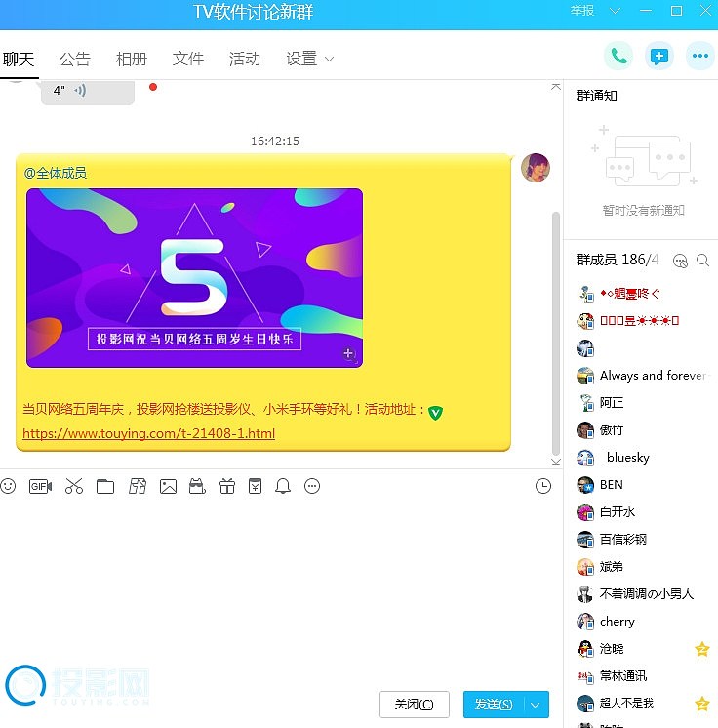Click the chat vertical scrollbar thumb
This screenshot has height=728, width=718.
555,334
